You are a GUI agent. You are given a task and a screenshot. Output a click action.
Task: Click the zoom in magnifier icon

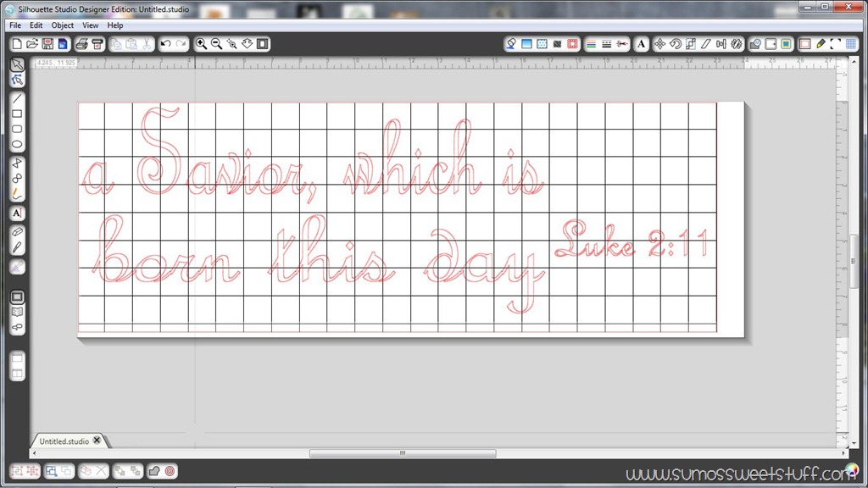[201, 44]
